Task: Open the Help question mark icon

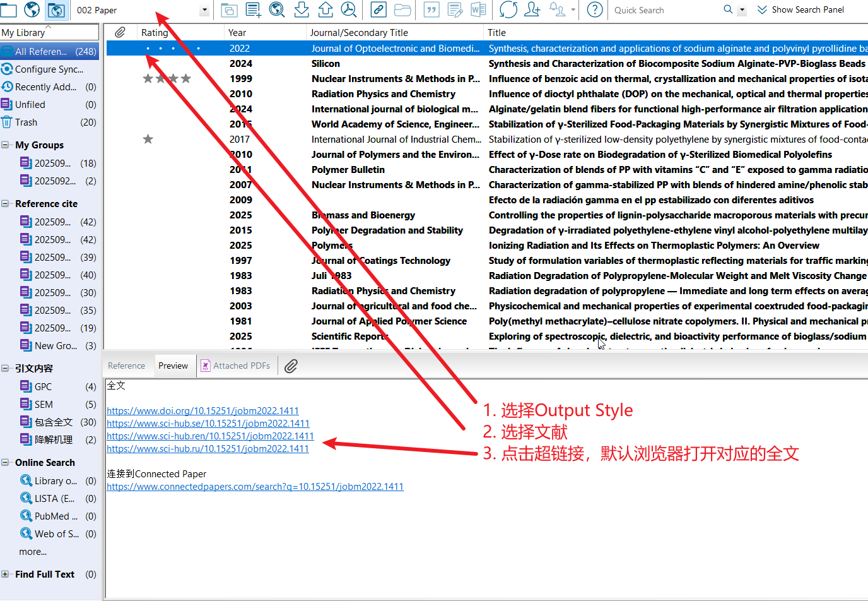Action: click(594, 9)
